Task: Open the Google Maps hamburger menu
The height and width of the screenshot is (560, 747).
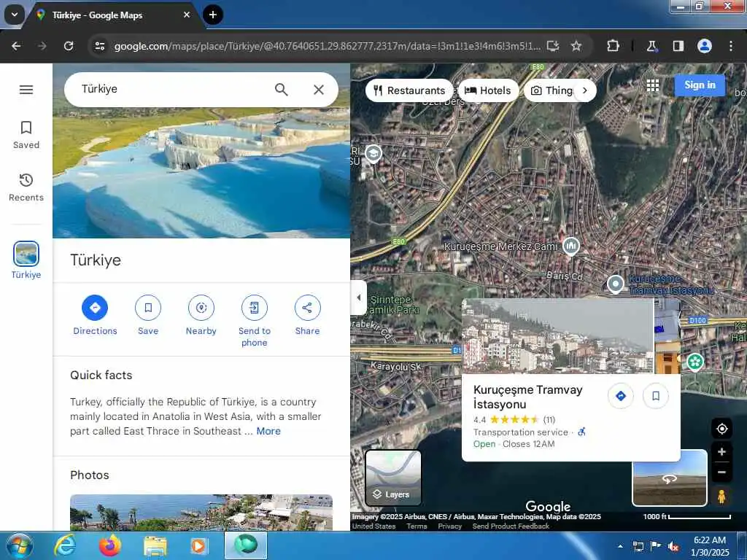Action: click(26, 90)
